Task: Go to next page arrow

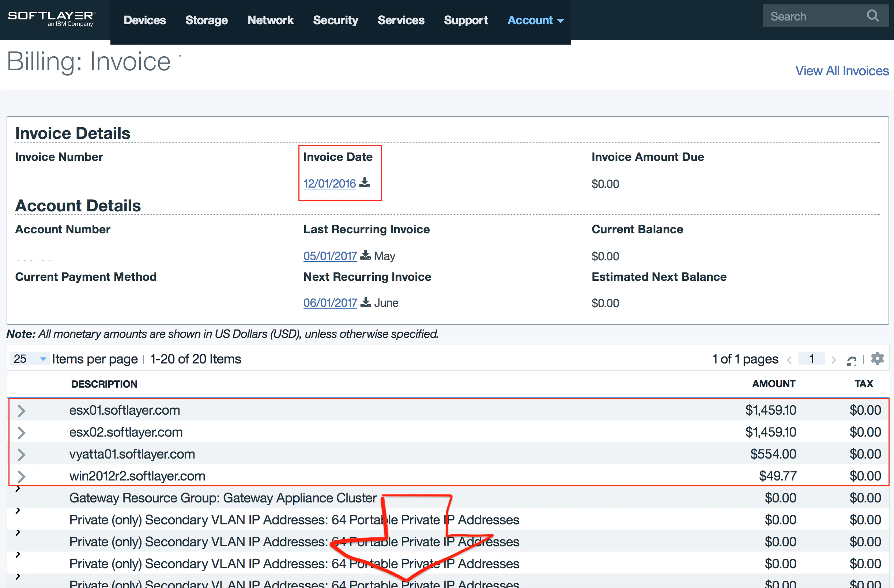Action: tap(834, 360)
